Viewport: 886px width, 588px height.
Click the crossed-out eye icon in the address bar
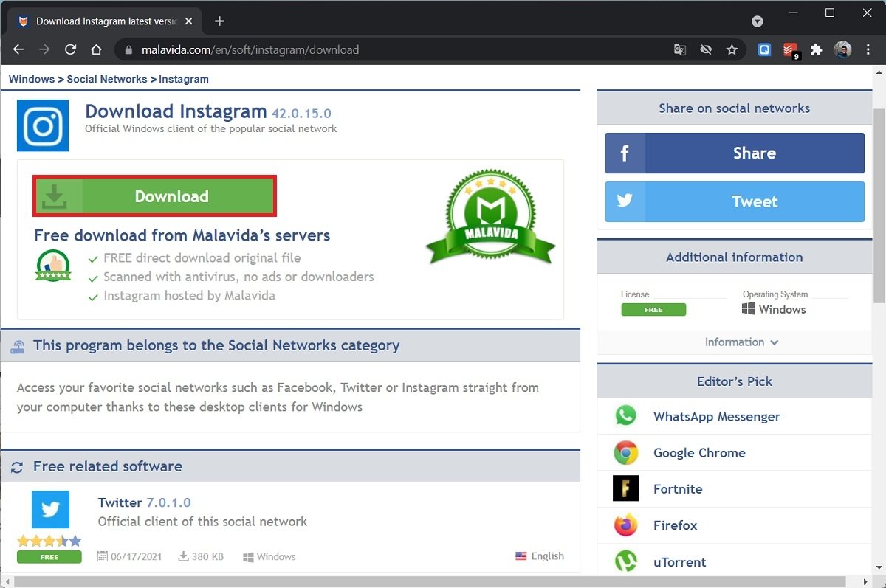point(706,50)
